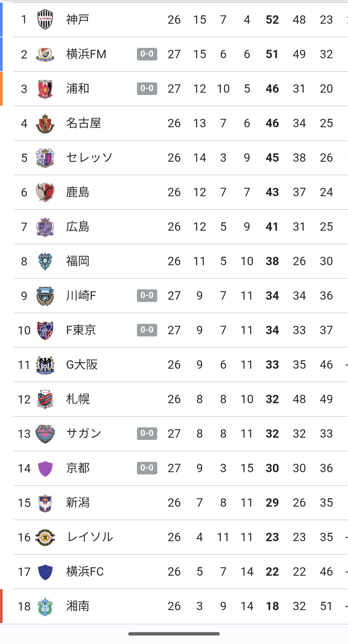Open the 0-0 live score for 京都
Screen dimensions: 348x644
147,468
